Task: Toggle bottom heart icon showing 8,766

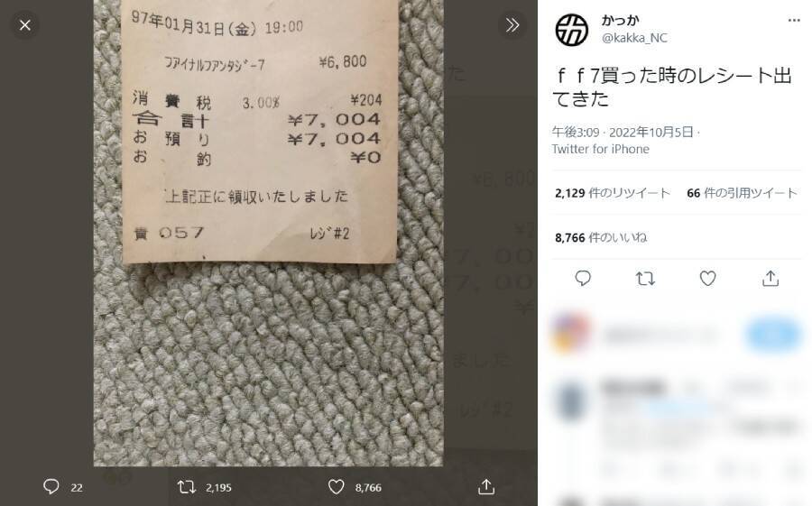Action: pyautogui.click(x=337, y=487)
